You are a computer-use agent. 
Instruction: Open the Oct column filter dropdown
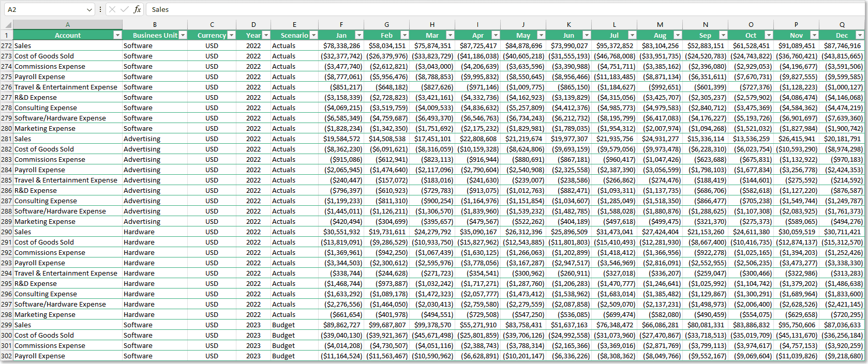pyautogui.click(x=769, y=35)
